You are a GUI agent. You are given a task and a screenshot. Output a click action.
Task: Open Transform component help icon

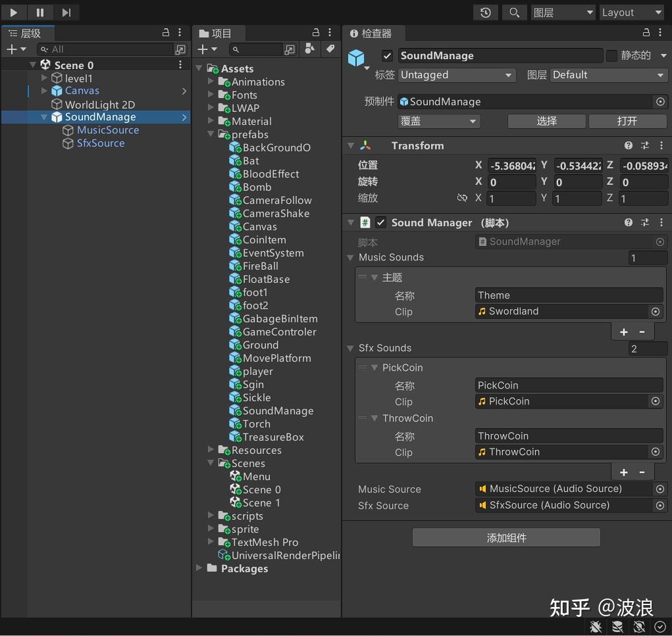click(x=629, y=145)
